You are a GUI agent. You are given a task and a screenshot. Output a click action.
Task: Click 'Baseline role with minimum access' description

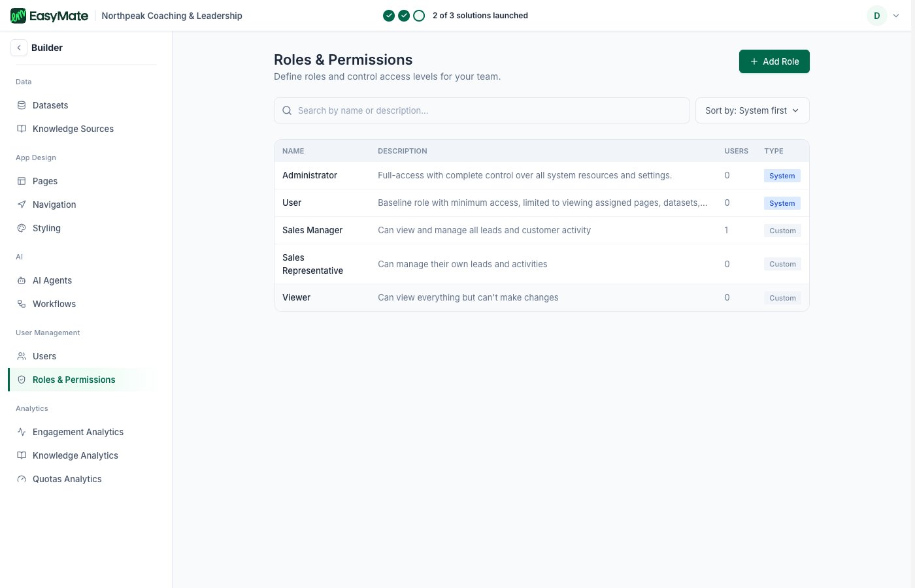542,203
